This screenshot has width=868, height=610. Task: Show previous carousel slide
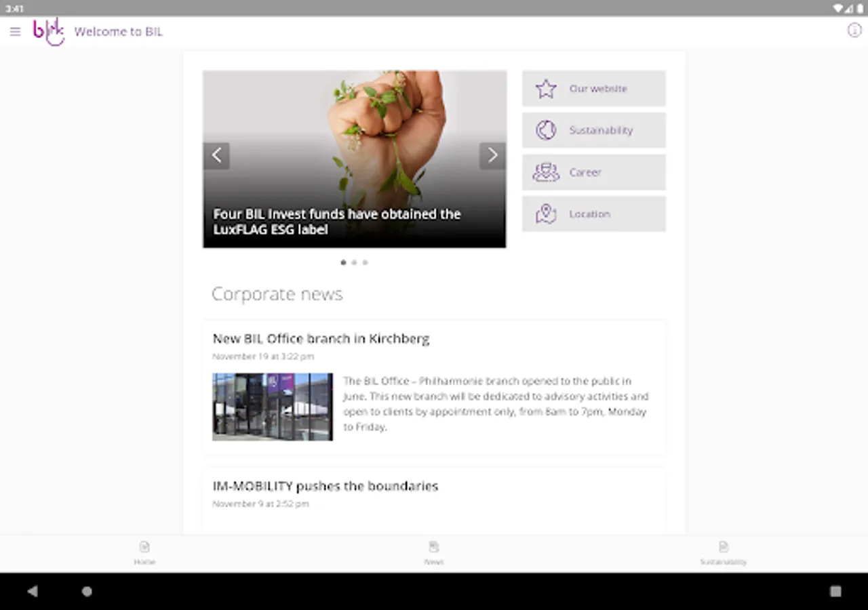(x=216, y=156)
